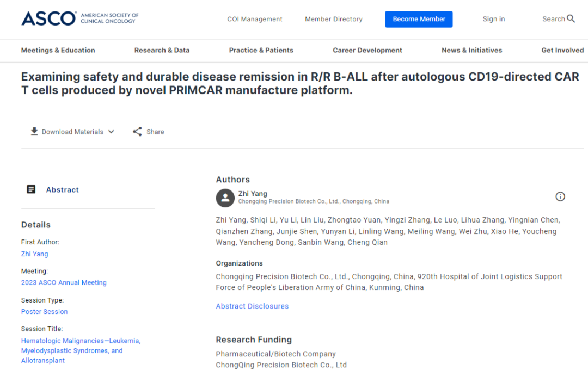The width and height of the screenshot is (588, 370).
Task: Expand the Download Materials dropdown chevron
Action: [x=111, y=132]
